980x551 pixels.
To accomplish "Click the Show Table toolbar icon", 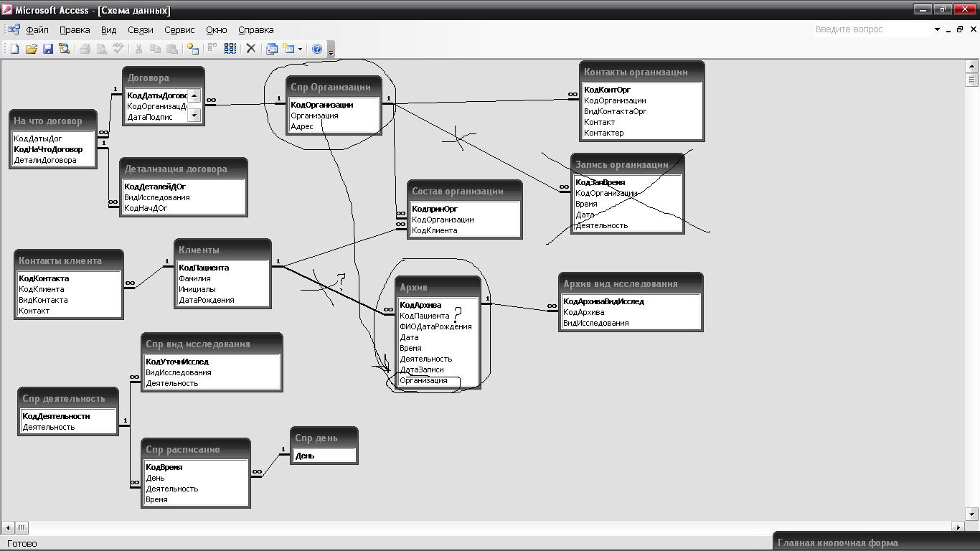I will (x=192, y=49).
